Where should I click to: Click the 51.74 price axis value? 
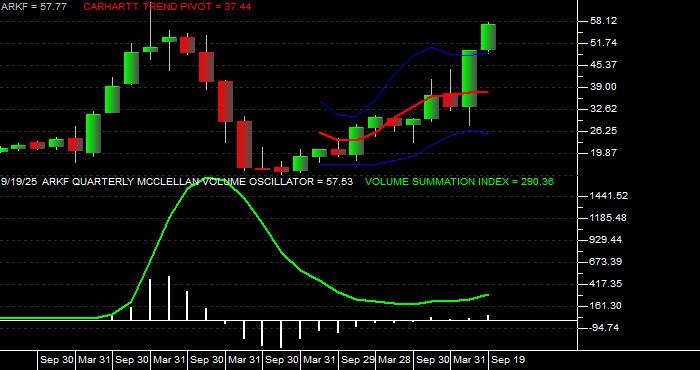tap(603, 43)
